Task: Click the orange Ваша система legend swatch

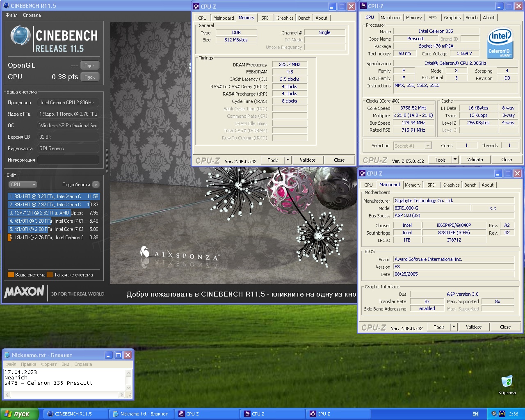Action: click(11, 275)
